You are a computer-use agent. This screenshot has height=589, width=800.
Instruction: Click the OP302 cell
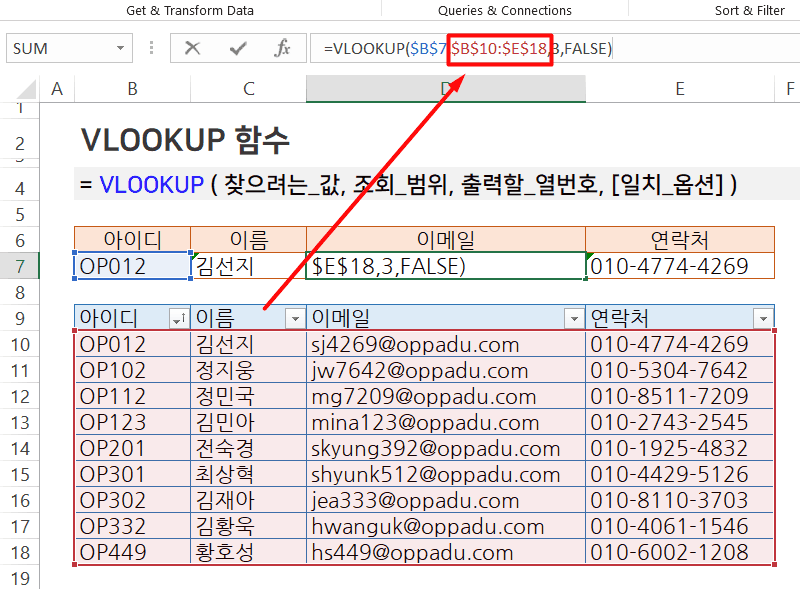pos(133,501)
